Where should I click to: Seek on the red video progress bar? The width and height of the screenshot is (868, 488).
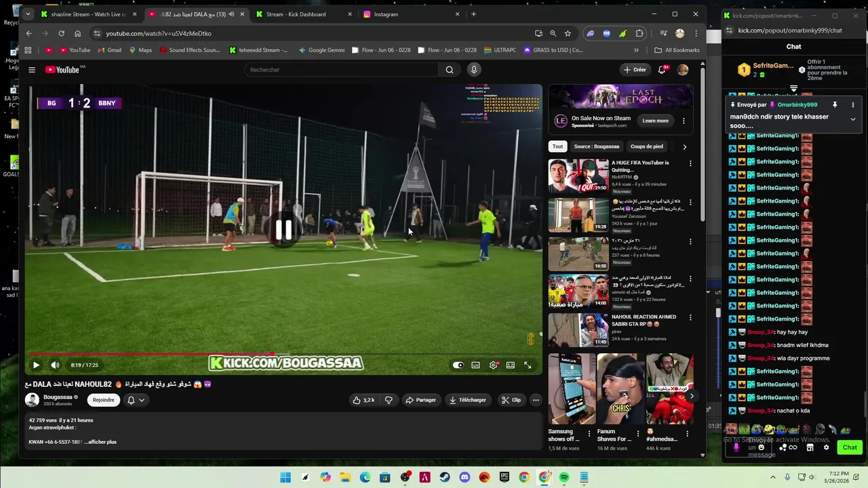click(283, 354)
